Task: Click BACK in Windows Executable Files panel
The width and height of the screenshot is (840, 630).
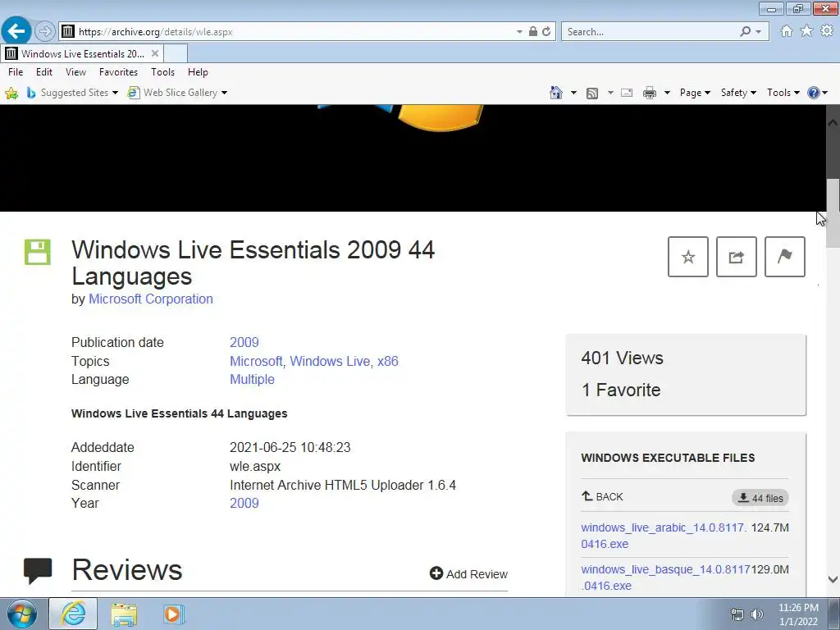Action: [603, 496]
